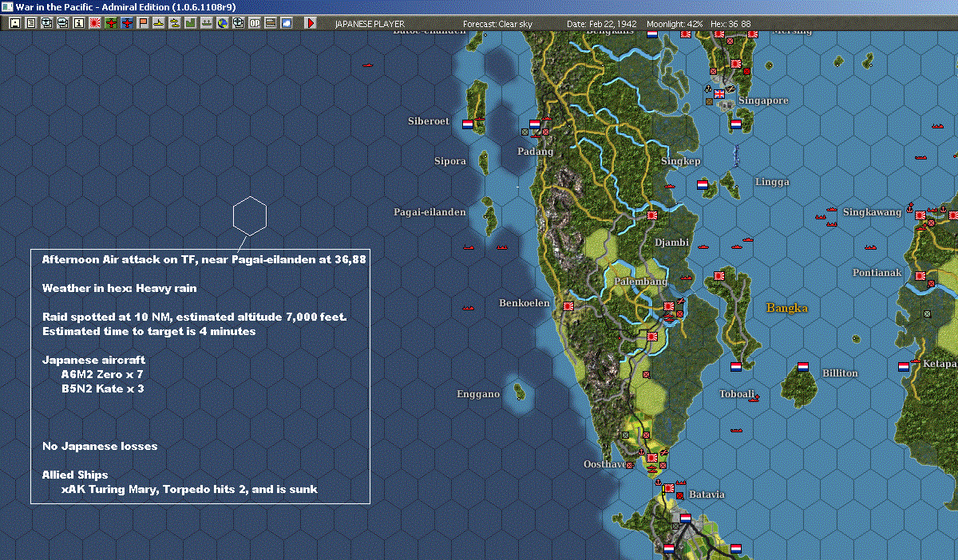Click the 'Date: Feb 22, 1942' status text
Image resolution: width=958 pixels, height=560 pixels.
point(602,24)
